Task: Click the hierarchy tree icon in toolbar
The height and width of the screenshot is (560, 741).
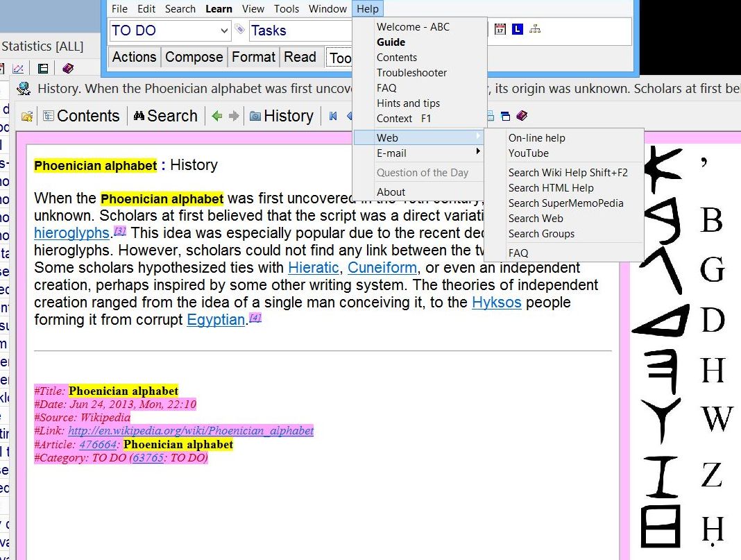Action: [535, 29]
